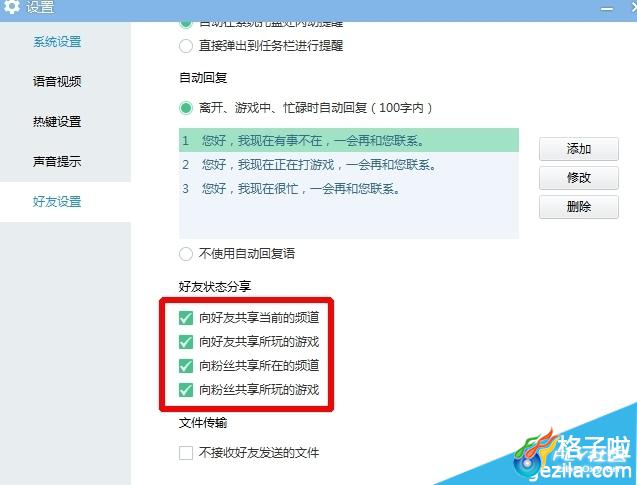The width and height of the screenshot is (637, 485).
Task: Select 不使用自动回复语 radio button
Action: click(186, 254)
